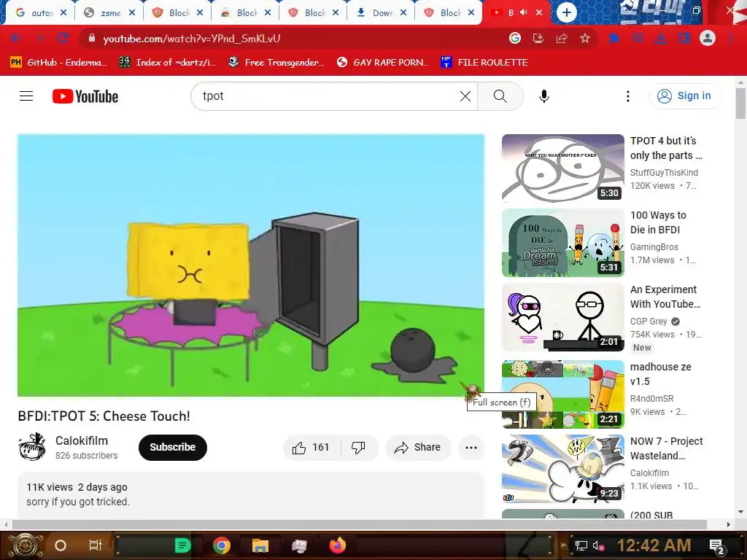Go to YouTube home via logo
The height and width of the screenshot is (560, 747).
(85, 96)
